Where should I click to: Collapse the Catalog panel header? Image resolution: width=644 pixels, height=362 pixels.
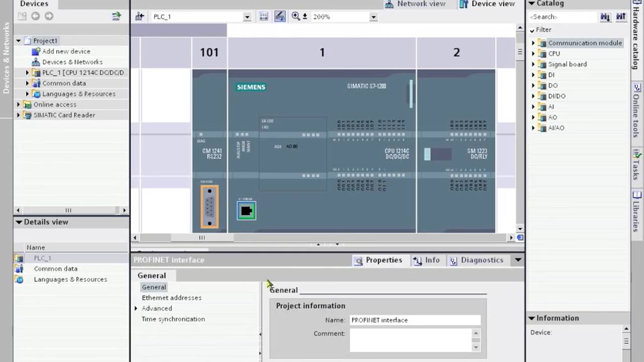click(531, 4)
